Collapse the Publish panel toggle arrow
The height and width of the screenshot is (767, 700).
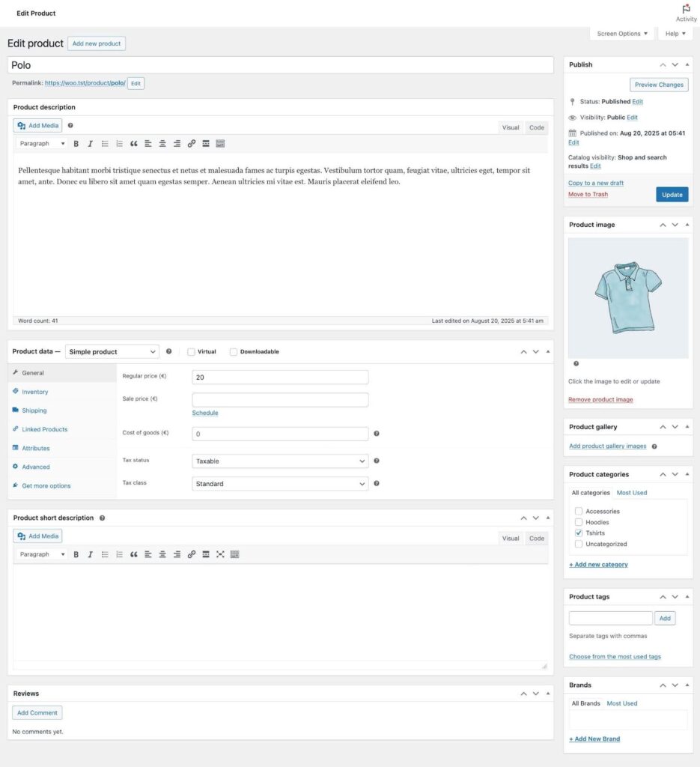tap(687, 64)
